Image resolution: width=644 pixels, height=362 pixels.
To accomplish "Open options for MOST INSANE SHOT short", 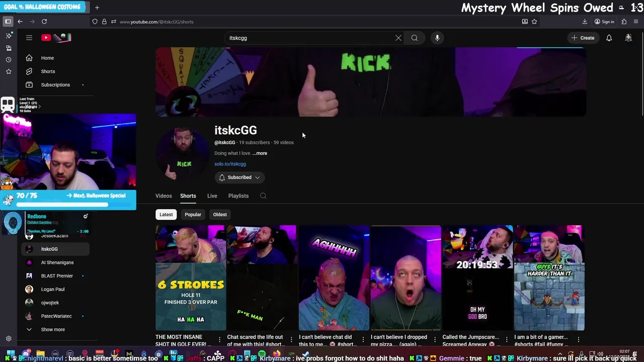I will pos(219,339).
